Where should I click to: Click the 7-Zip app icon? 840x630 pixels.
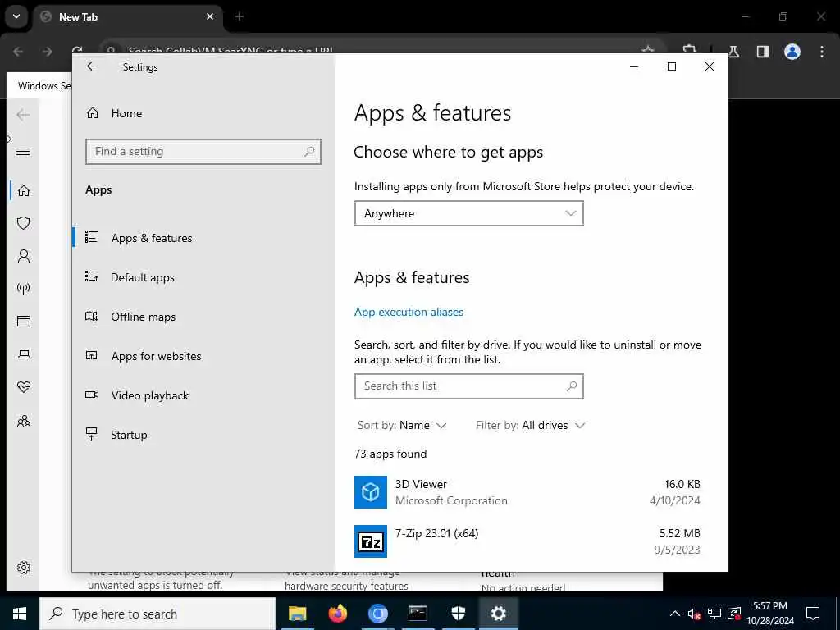[x=371, y=541]
